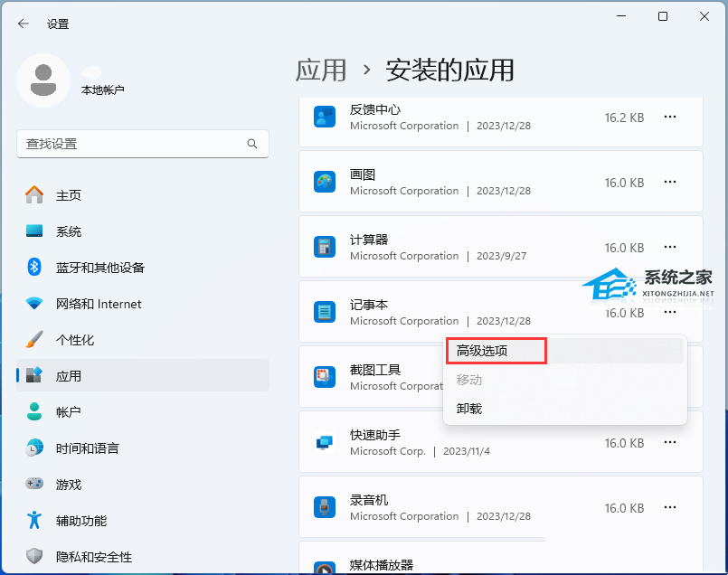Screen dimensions: 728x575
Task: Type in the 查找设置 search box
Action: [131, 144]
